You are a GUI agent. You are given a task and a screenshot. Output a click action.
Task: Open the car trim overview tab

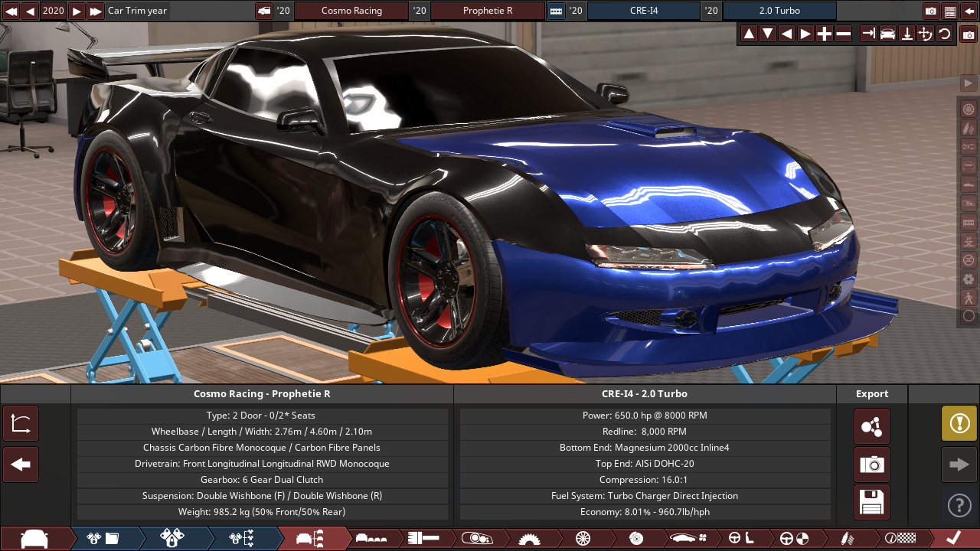312,538
